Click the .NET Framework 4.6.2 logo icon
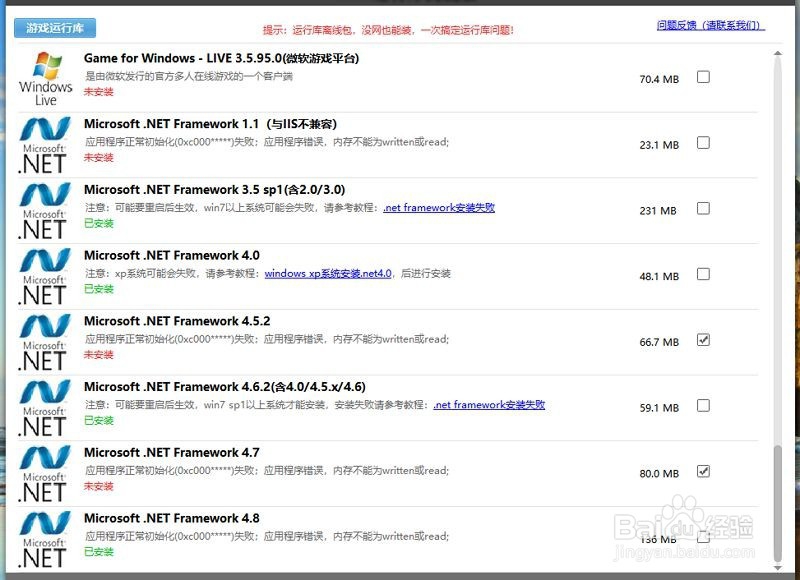This screenshot has width=800, height=580. point(44,408)
